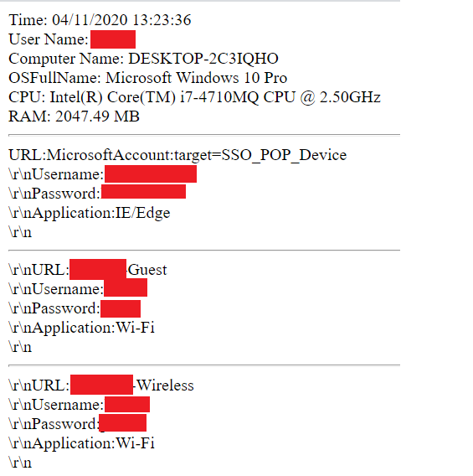Click the OSFullName Microsoft Windows 10 Pro line
473x476 pixels.
coord(147,78)
